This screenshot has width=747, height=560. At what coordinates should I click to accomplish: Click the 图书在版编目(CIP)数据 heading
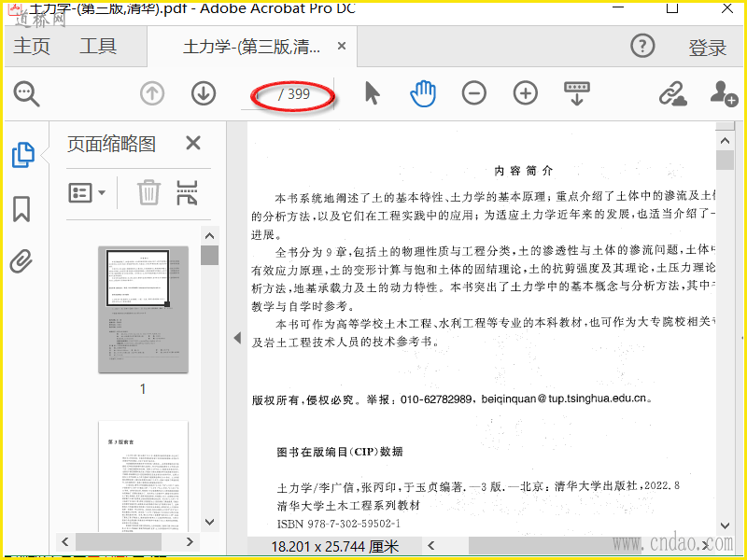340,452
